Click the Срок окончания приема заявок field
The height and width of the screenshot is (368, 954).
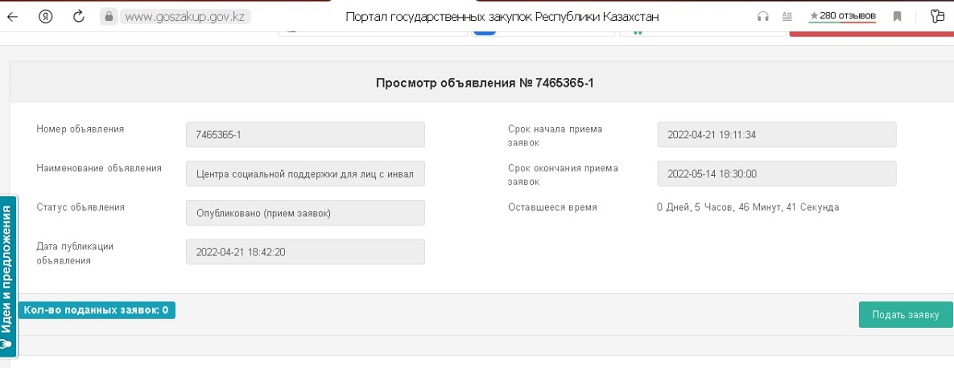[777, 174]
